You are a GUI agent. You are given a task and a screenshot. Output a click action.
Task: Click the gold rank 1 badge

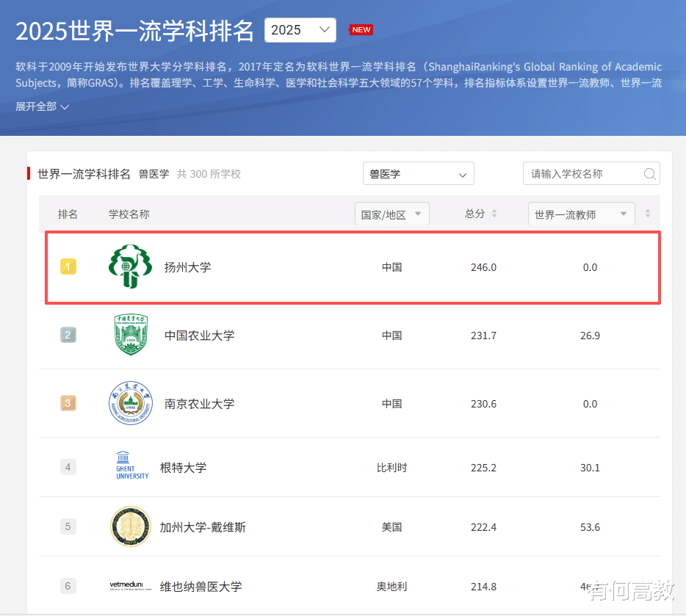[68, 267]
